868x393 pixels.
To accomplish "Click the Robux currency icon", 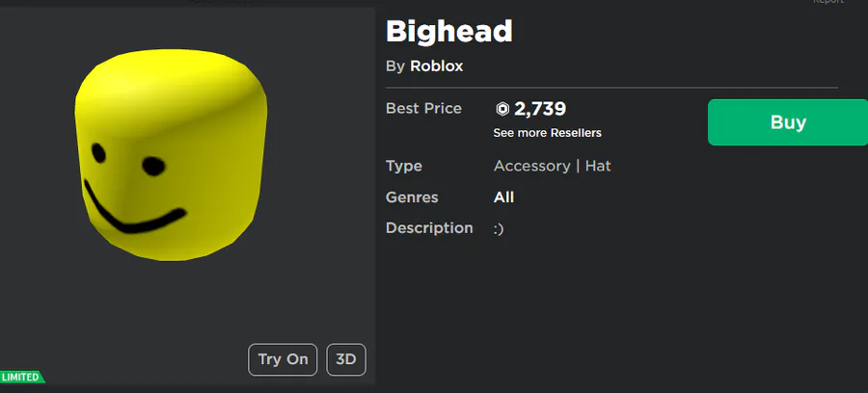I will tap(502, 109).
